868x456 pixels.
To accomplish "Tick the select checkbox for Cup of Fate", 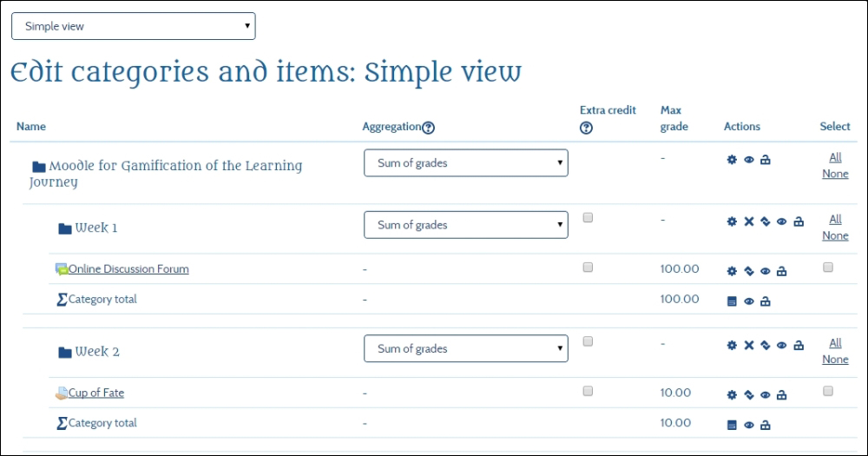I will pyautogui.click(x=828, y=391).
